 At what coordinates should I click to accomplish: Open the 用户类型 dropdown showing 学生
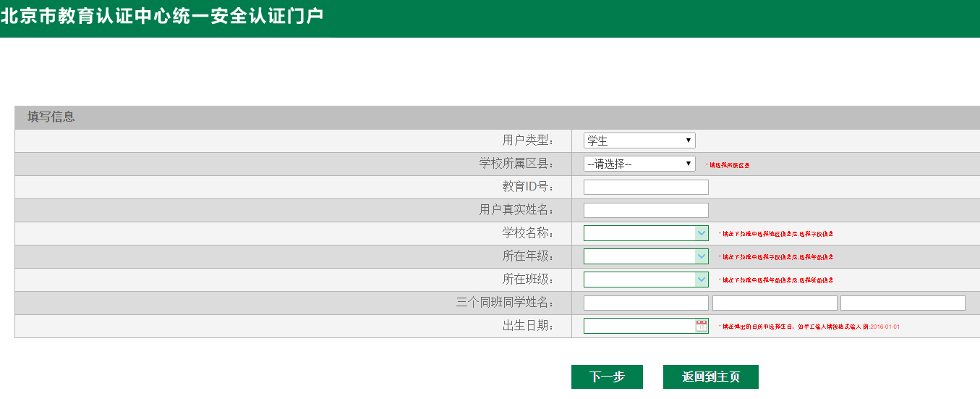click(x=639, y=140)
